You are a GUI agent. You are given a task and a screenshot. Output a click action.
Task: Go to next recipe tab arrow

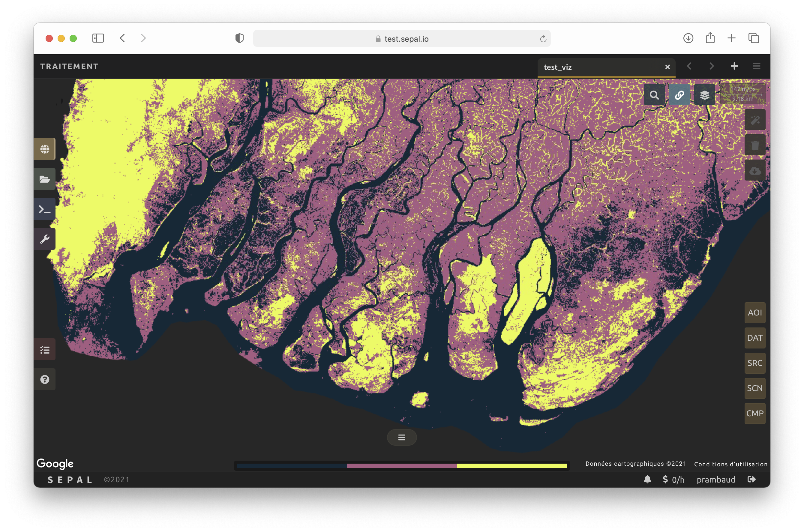(x=711, y=66)
